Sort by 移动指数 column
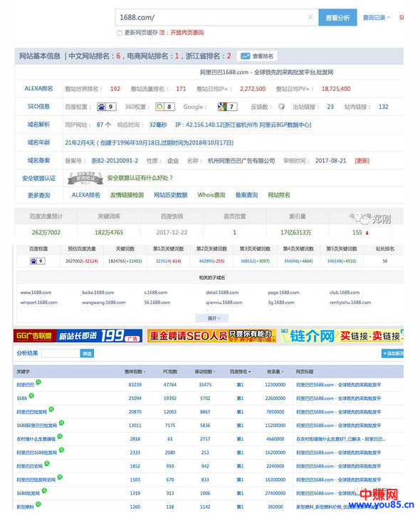420x513 pixels. point(205,371)
